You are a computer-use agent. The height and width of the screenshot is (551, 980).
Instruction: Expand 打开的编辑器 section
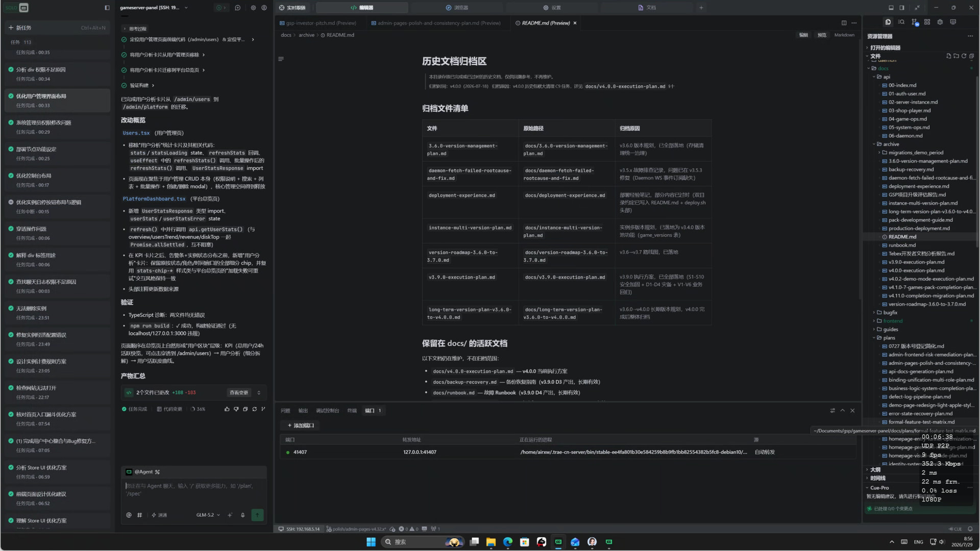click(885, 48)
